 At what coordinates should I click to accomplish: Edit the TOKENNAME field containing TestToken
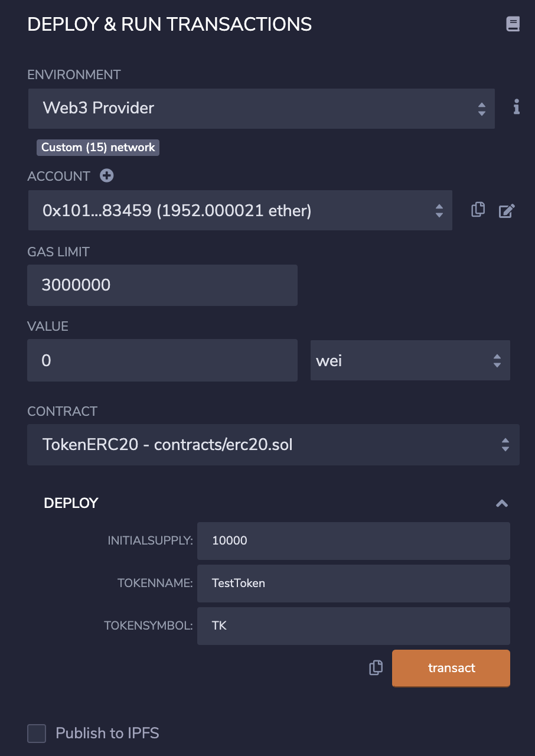353,583
